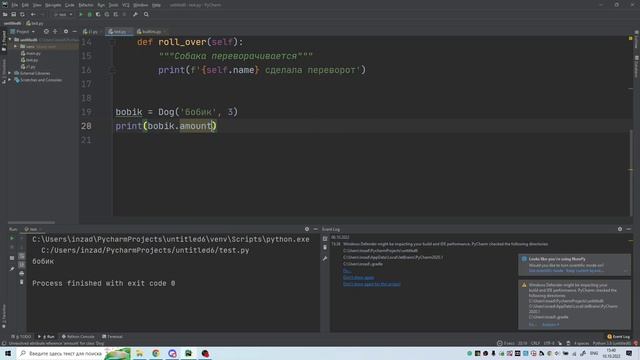Click "Actions" link in Defender notification
The height and width of the screenshot is (360, 640).
tap(551, 325)
